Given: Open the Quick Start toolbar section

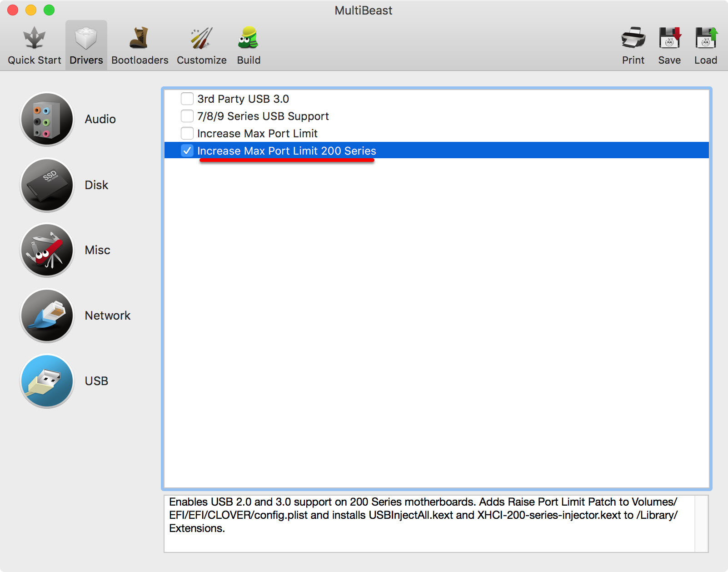Looking at the screenshot, I should click(x=34, y=45).
